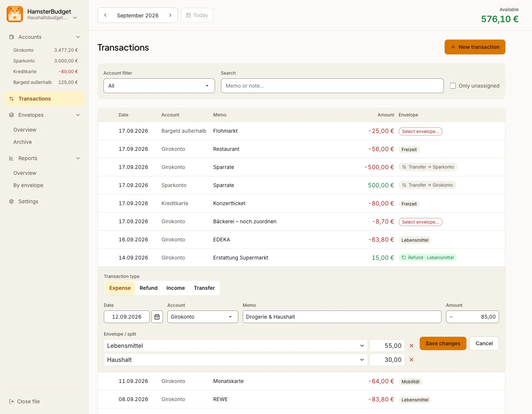This screenshot has width=532, height=414.
Task: Click the New transaction button
Action: (x=475, y=47)
